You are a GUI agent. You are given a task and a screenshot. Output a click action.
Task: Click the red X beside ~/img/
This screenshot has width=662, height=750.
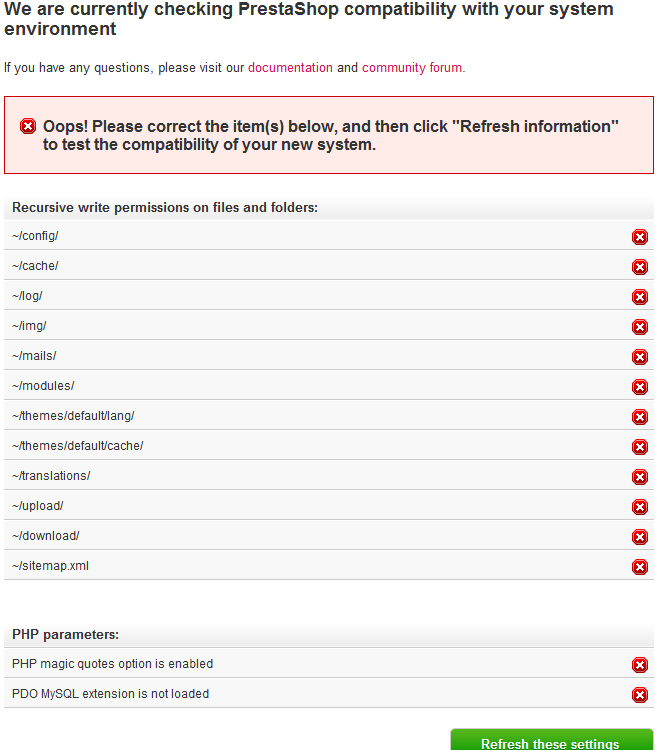pos(640,327)
